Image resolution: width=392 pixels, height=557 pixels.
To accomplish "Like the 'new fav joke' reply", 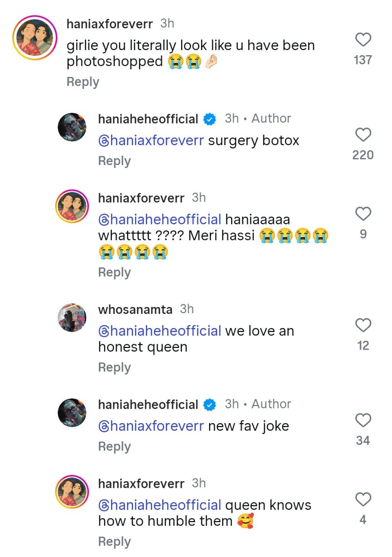I will point(363,420).
